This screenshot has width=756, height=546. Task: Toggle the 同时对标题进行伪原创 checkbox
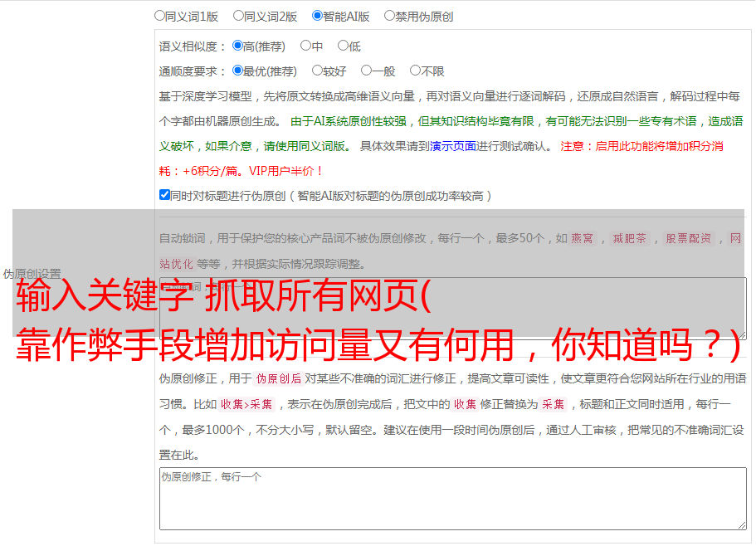tap(164, 195)
